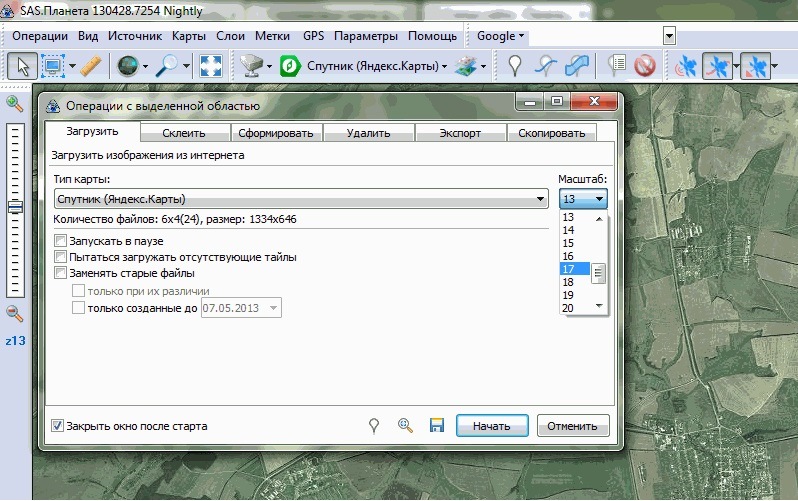Enable 'Запускать в паузе' checkbox
The height and width of the screenshot is (501, 798).
[61, 240]
